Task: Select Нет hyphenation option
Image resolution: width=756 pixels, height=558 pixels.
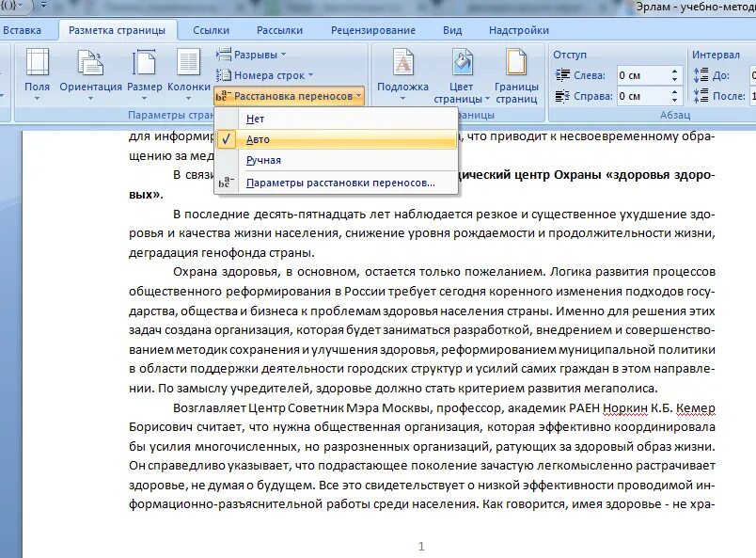Action: coord(336,119)
